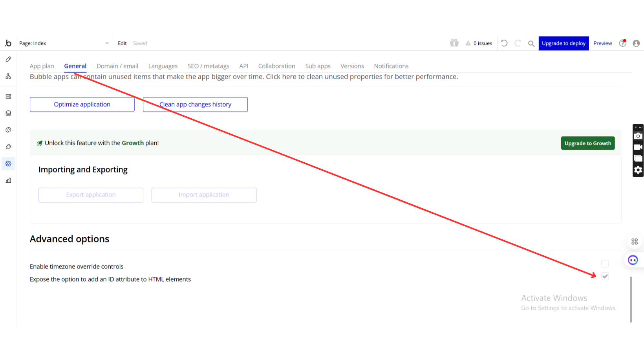Open the Design tab pencil icon
The image size is (644, 363).
click(8, 59)
